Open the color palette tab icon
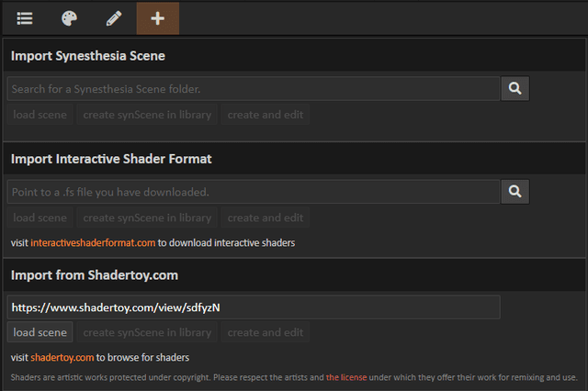 coord(70,18)
